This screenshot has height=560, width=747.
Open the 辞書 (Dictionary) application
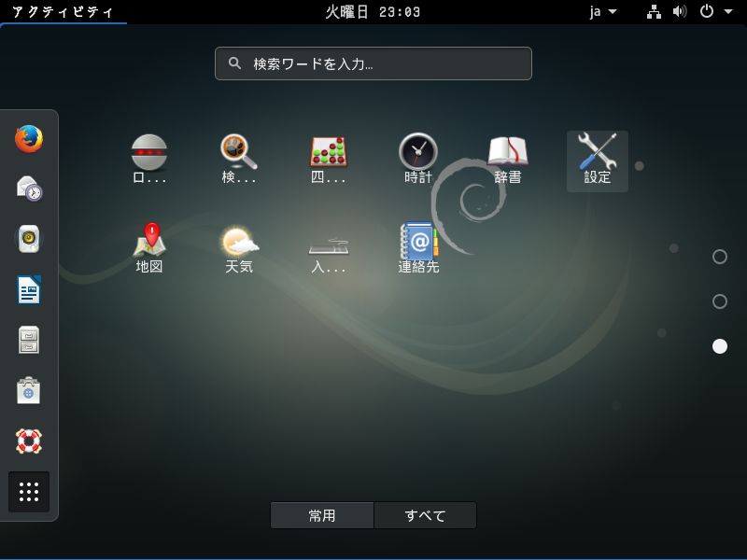507,149
